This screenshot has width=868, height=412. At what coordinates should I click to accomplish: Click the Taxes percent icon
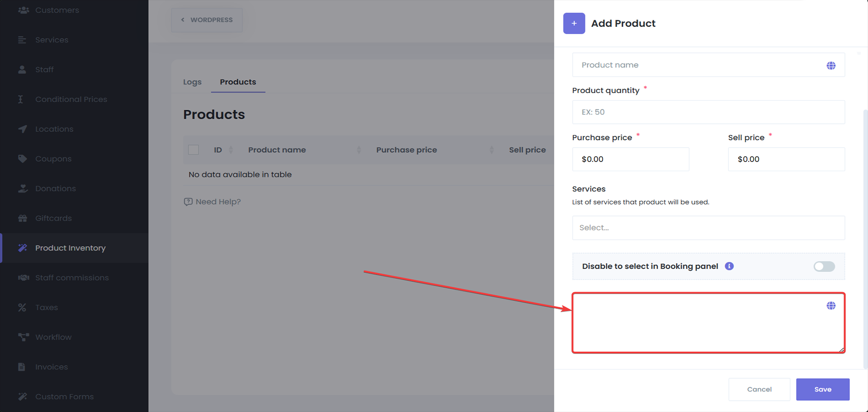coord(22,307)
